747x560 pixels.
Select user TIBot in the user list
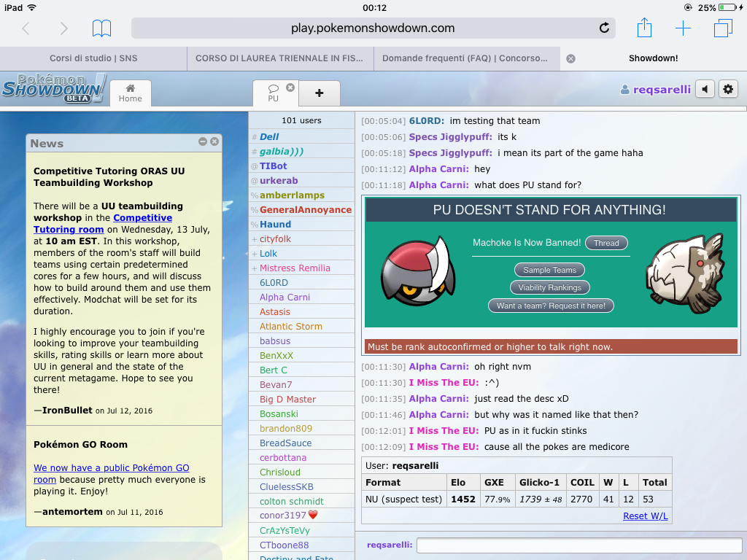coord(301,166)
